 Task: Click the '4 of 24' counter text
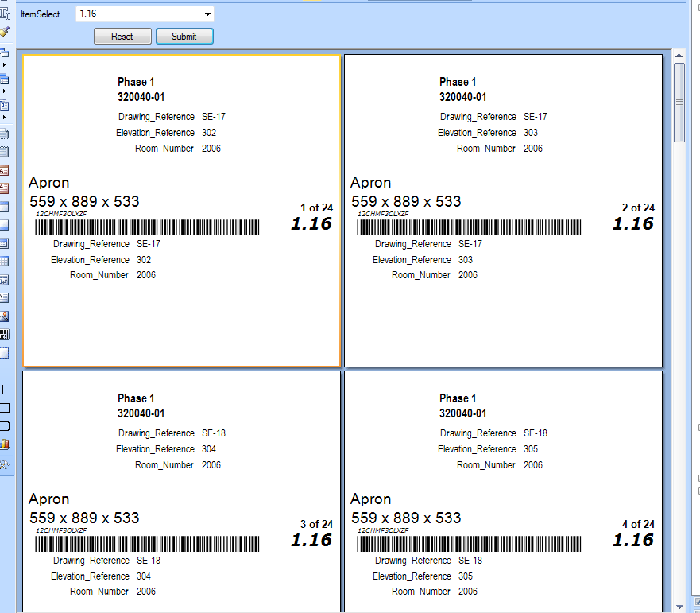[638, 524]
